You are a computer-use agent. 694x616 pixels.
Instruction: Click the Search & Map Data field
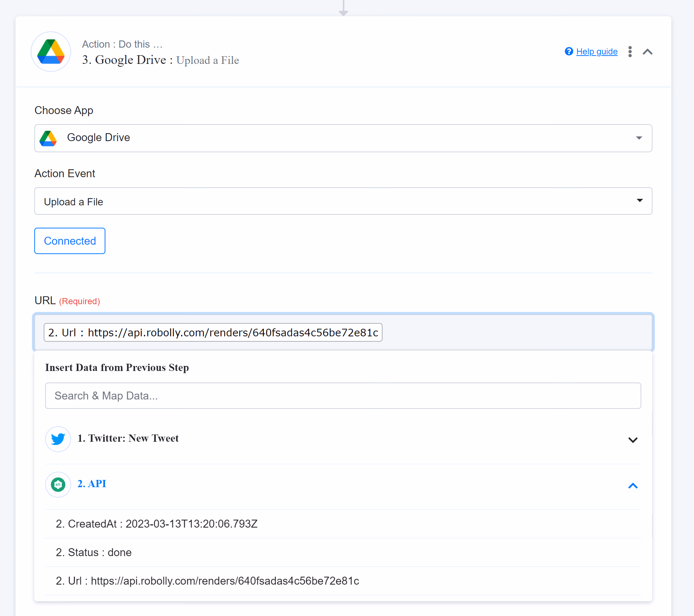pos(343,396)
